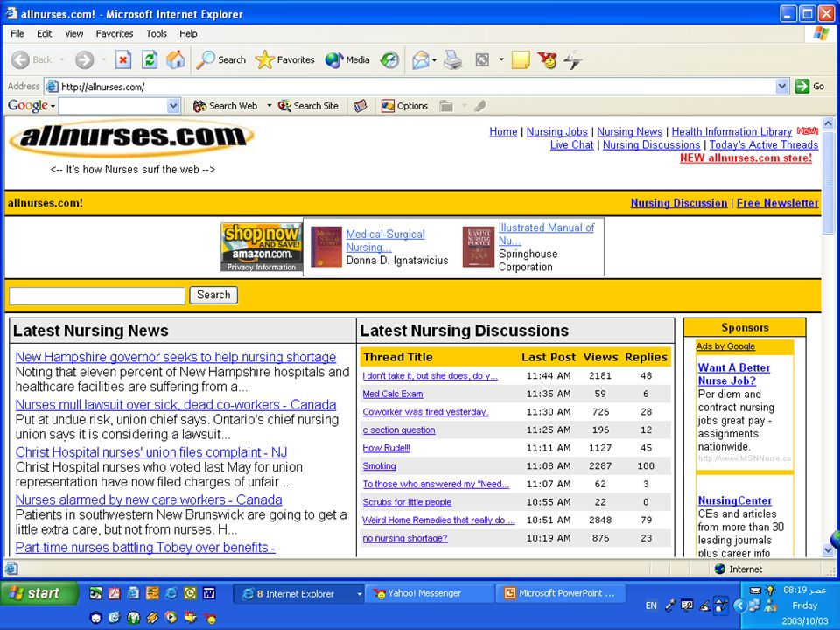Open the Search pane from the toolbar
This screenshot has height=630, width=840.
(x=220, y=60)
